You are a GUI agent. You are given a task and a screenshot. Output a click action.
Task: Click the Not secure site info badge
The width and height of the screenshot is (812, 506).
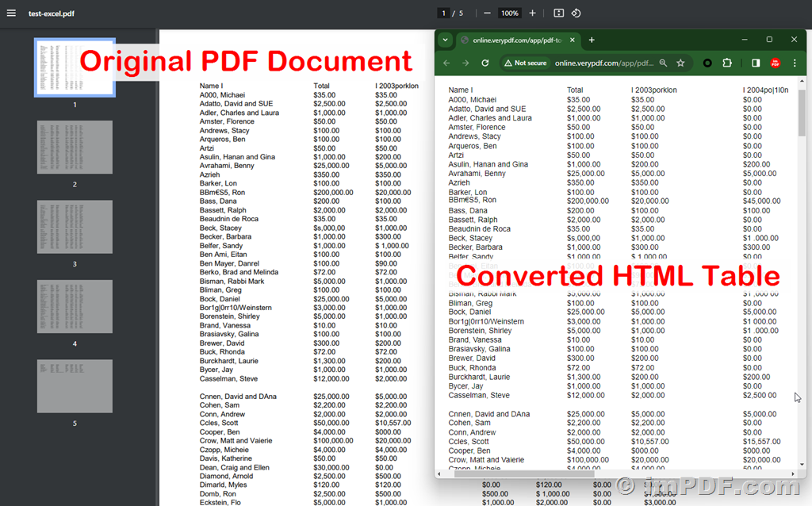[x=526, y=63]
